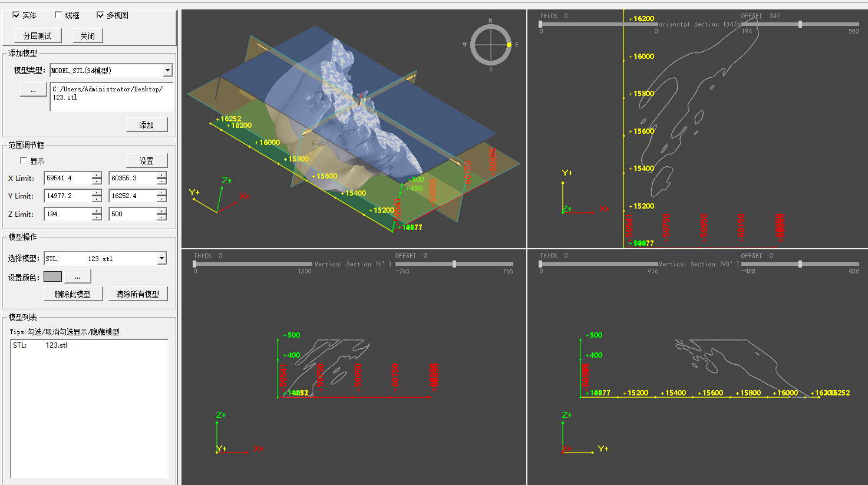Click the gray 设置颜色 color swatch

point(52,276)
